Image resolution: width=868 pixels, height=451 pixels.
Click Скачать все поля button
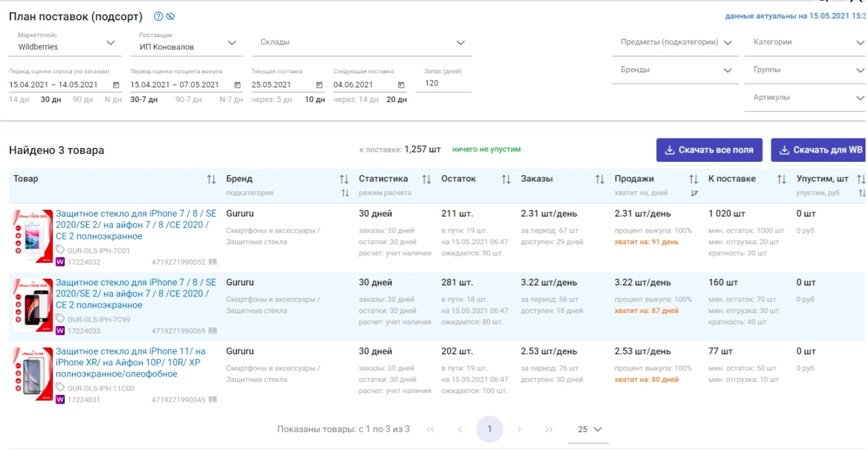click(709, 150)
